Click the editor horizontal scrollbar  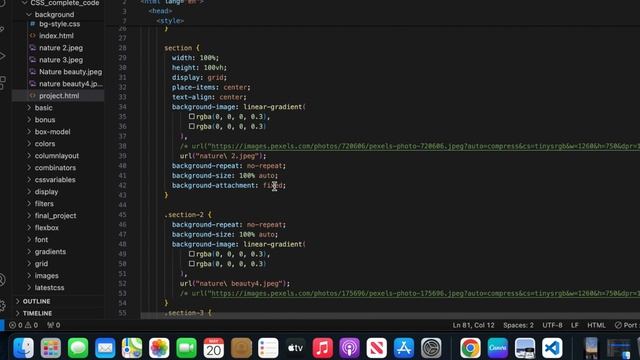pos(390,316)
